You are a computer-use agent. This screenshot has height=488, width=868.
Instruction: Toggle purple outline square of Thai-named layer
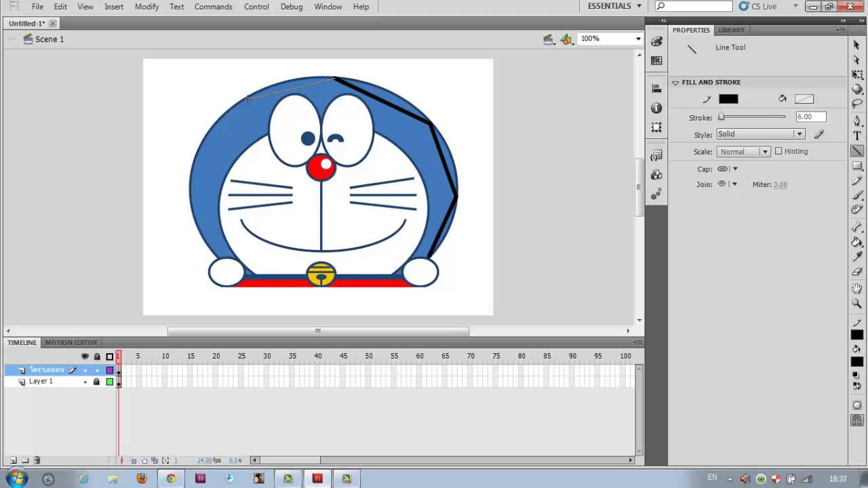coord(109,370)
